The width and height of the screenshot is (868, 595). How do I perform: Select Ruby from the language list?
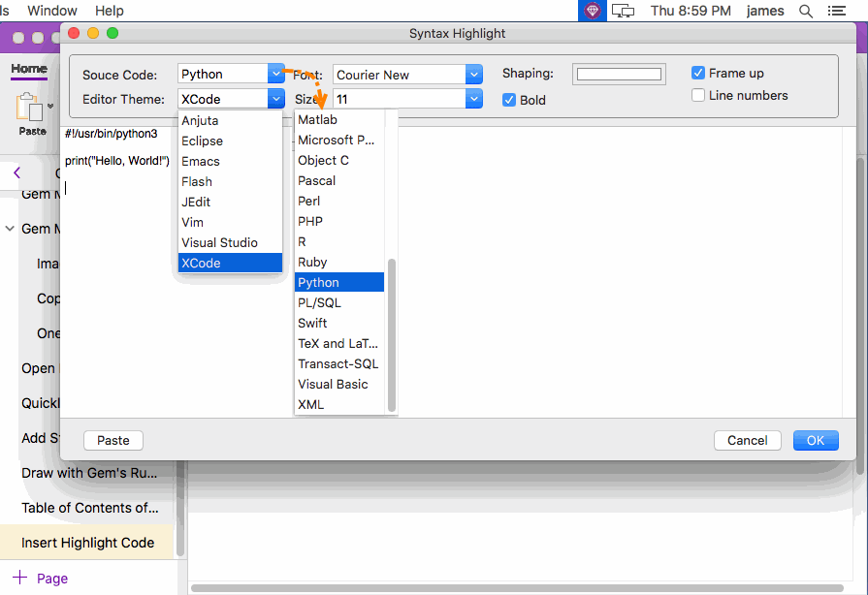(x=312, y=262)
